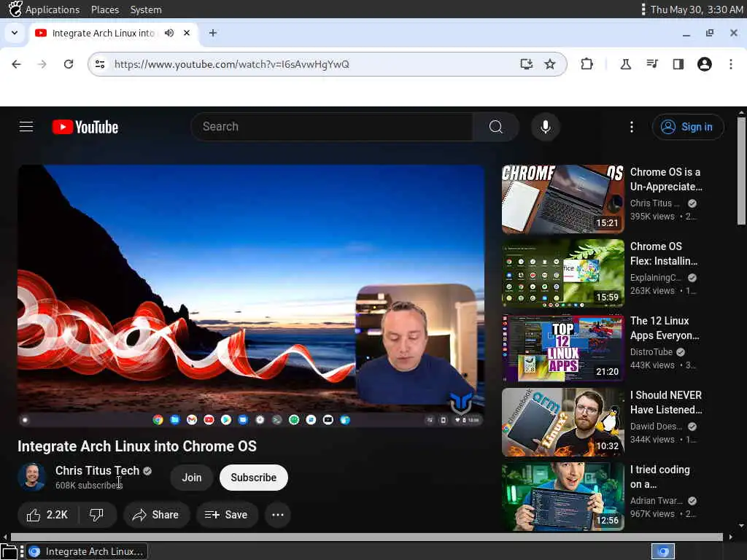The height and width of the screenshot is (560, 747).
Task: Open 'I tried coding on a' thumbnail
Action: pos(562,496)
